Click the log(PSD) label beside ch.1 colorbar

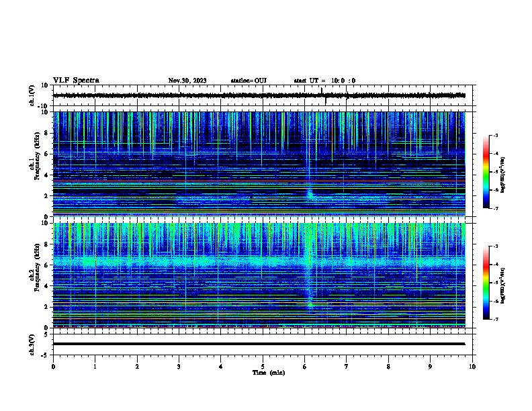pyautogui.click(x=502, y=175)
